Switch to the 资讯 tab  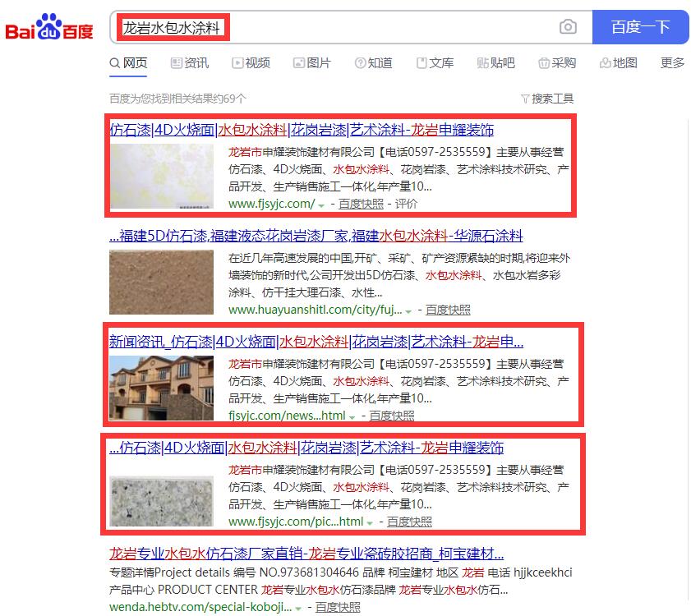[x=190, y=63]
